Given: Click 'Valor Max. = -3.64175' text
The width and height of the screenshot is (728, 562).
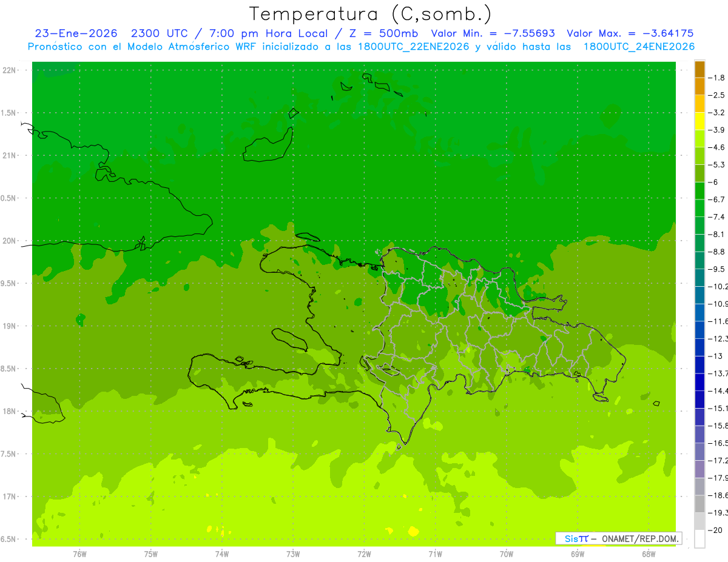Looking at the screenshot, I should click(630, 33).
